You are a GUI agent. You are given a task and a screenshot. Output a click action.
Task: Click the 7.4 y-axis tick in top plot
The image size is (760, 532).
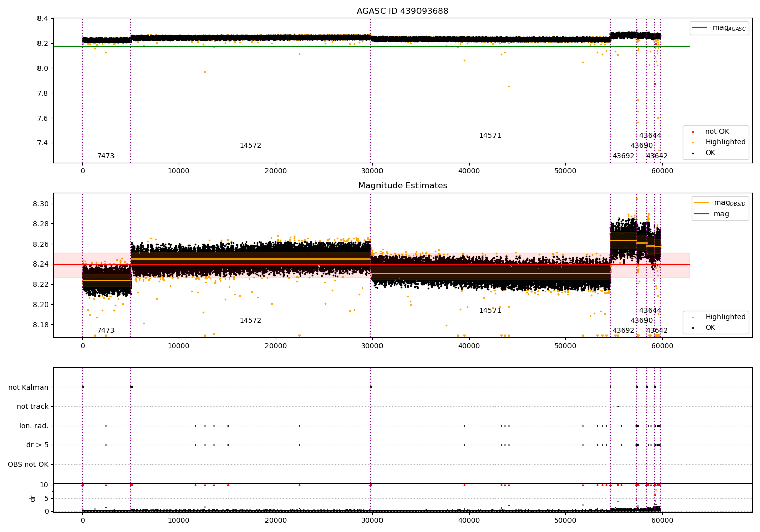coord(43,143)
